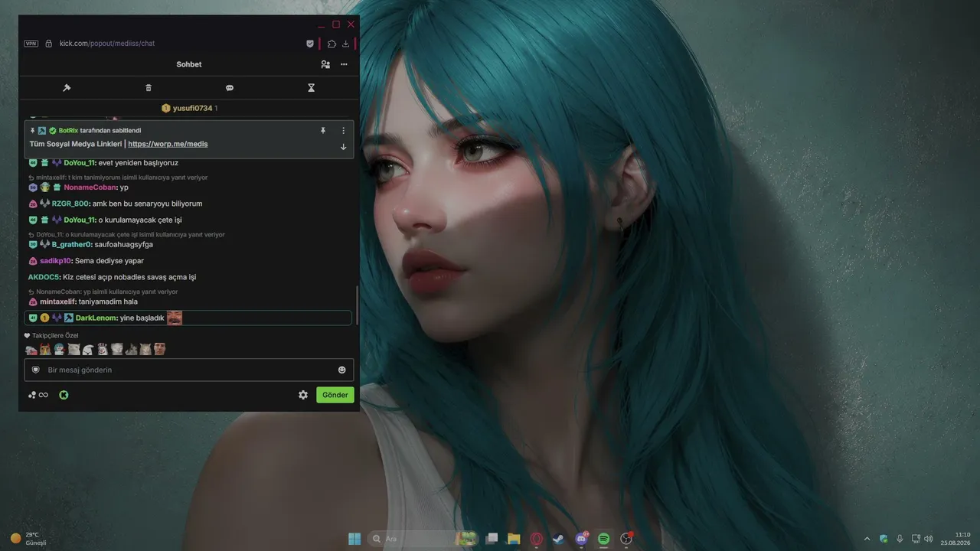
Task: Click the AKDOC5 username
Action: (x=44, y=277)
